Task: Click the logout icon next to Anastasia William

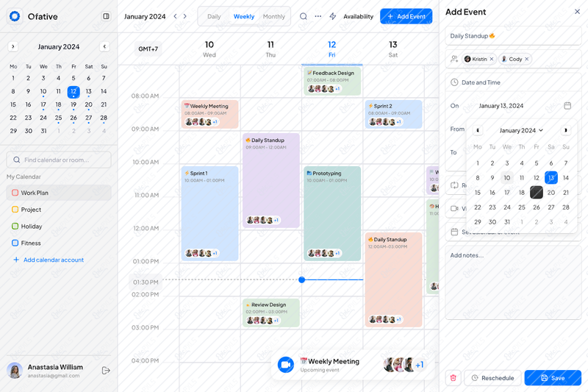Action: coord(106,370)
